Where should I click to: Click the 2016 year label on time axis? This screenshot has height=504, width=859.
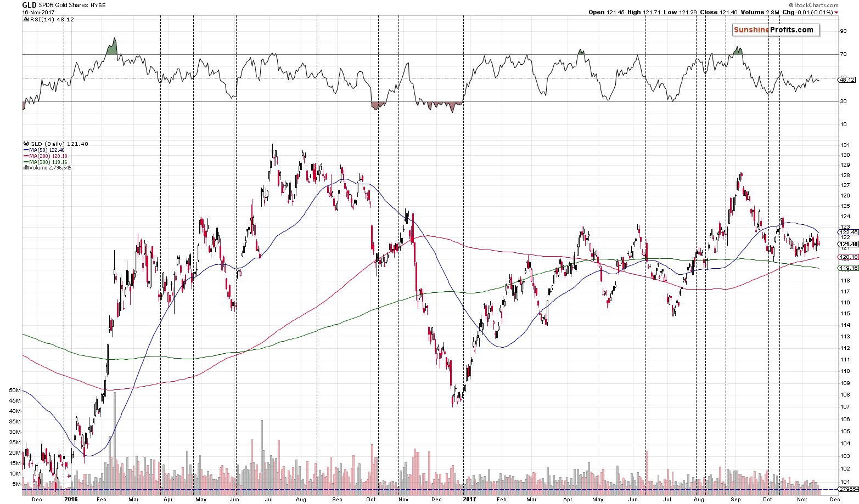click(x=71, y=499)
